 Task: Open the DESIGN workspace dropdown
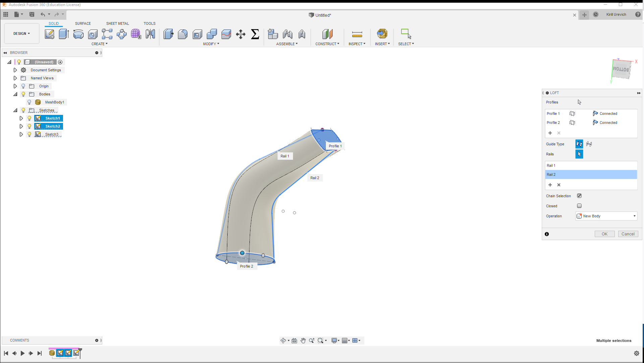click(22, 33)
